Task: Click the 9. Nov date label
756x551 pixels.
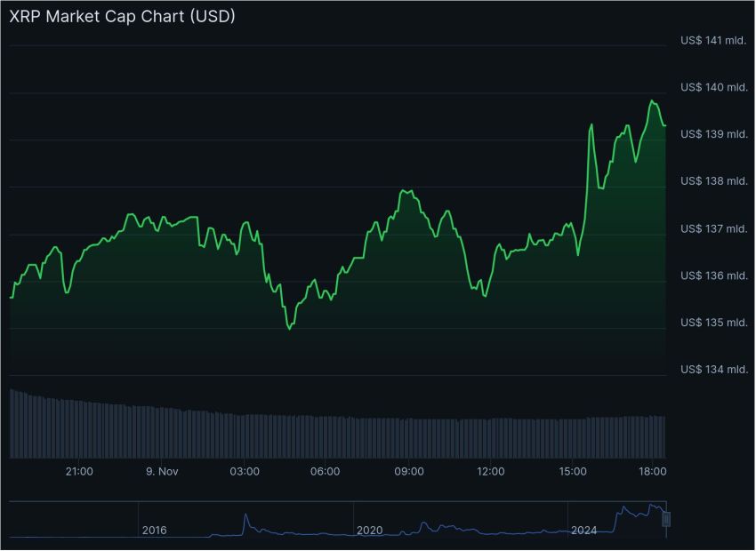Action: pos(163,472)
